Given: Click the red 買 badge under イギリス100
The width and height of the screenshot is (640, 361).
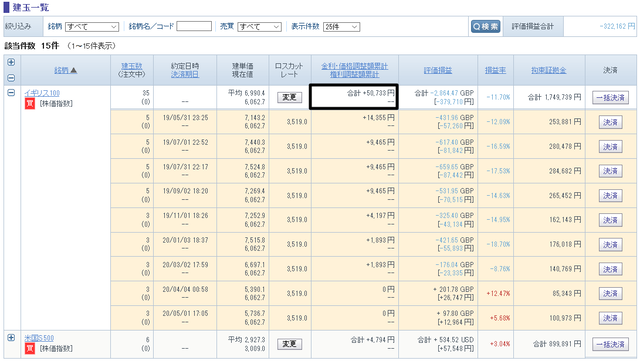Looking at the screenshot, I should point(30,104).
